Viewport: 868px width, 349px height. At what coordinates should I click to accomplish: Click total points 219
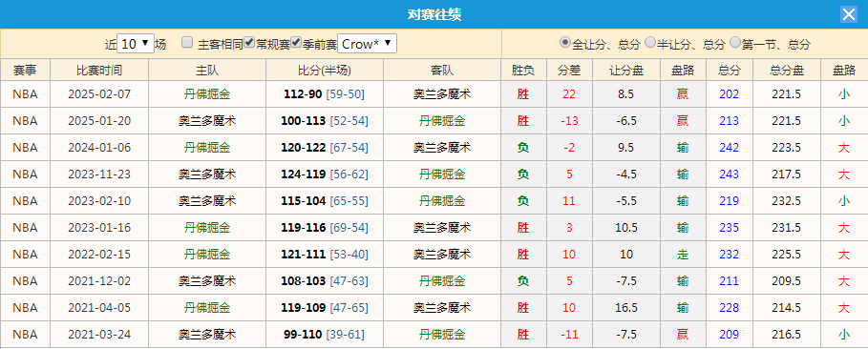729,201
